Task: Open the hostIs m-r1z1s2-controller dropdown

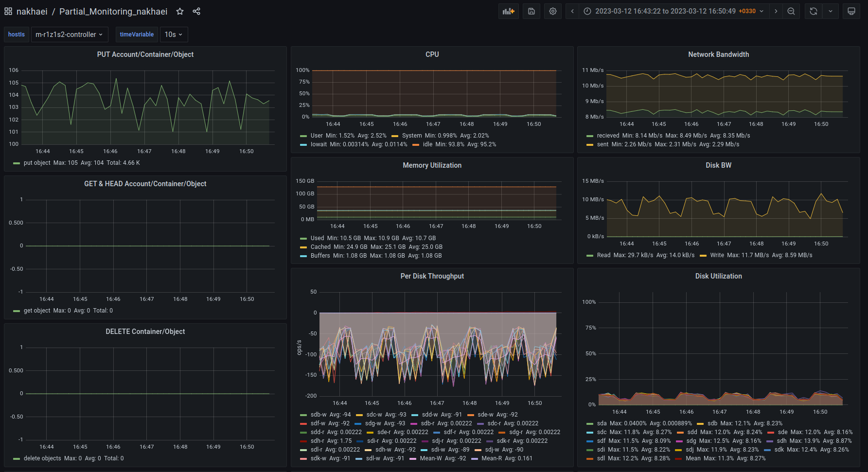Action: pos(69,35)
